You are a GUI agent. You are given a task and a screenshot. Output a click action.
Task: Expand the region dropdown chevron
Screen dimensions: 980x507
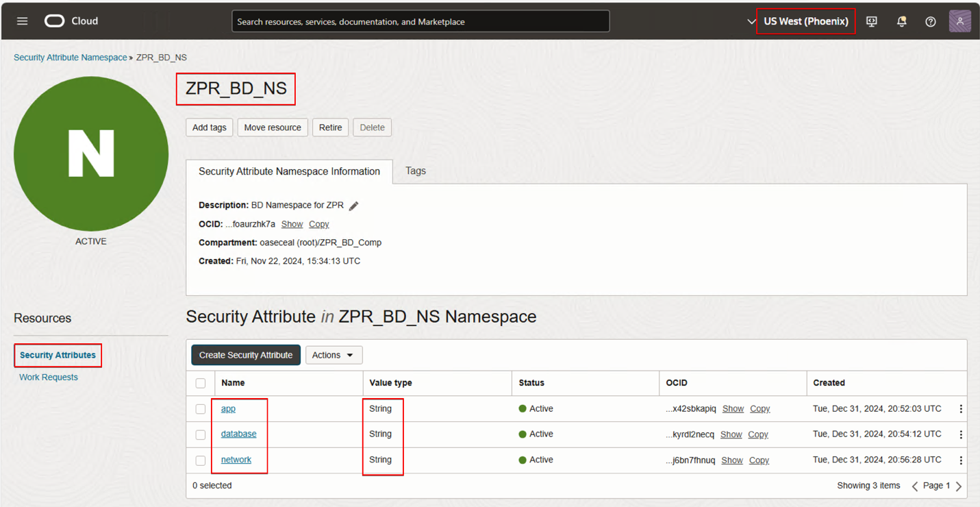[751, 21]
